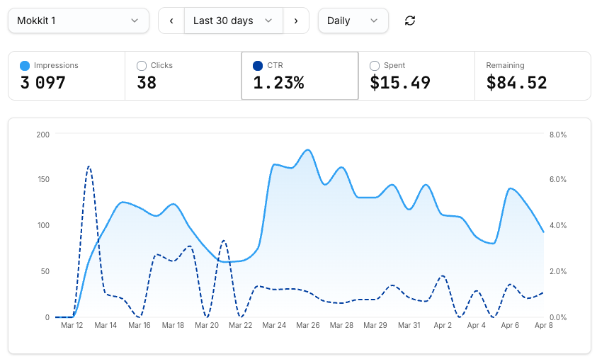Image resolution: width=597 pixels, height=364 pixels.
Task: Expand the Last 30 days range dropdown
Action: point(233,21)
